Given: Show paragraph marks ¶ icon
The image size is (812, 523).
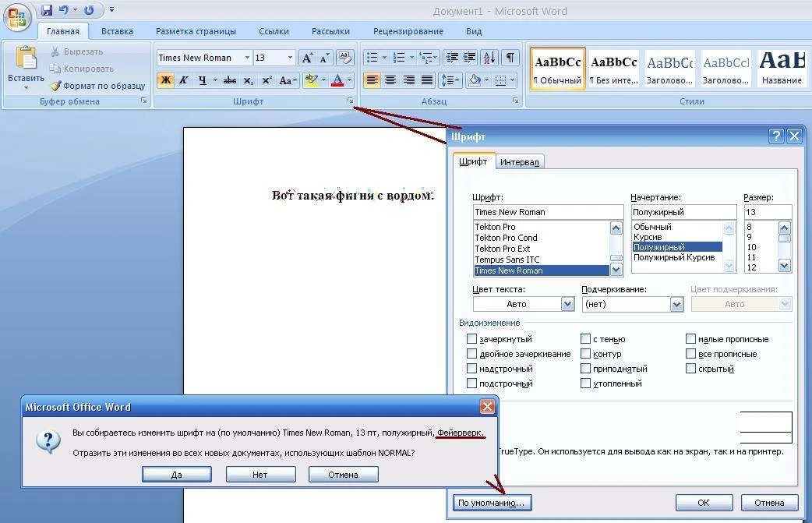Looking at the screenshot, I should click(510, 58).
